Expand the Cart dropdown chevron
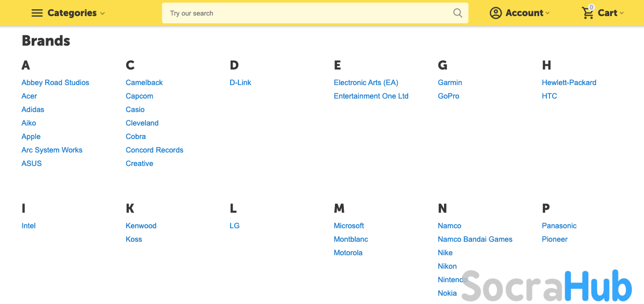The width and height of the screenshot is (644, 304). 622,13
